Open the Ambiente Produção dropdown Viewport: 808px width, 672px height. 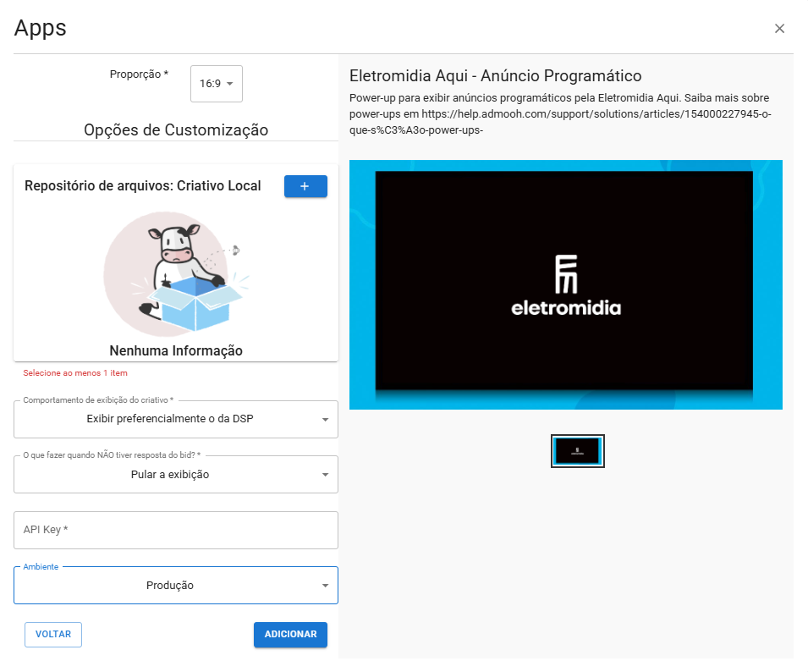point(176,586)
